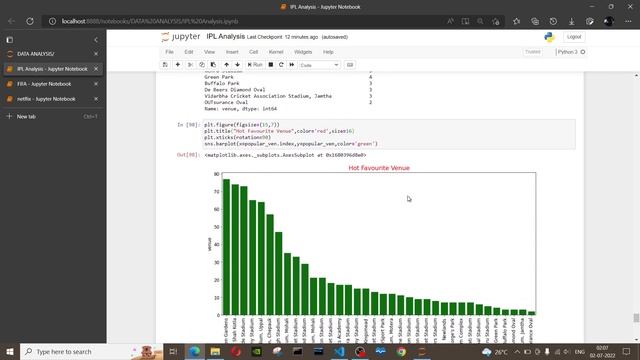Click the Trusted notebook indicator

(533, 52)
